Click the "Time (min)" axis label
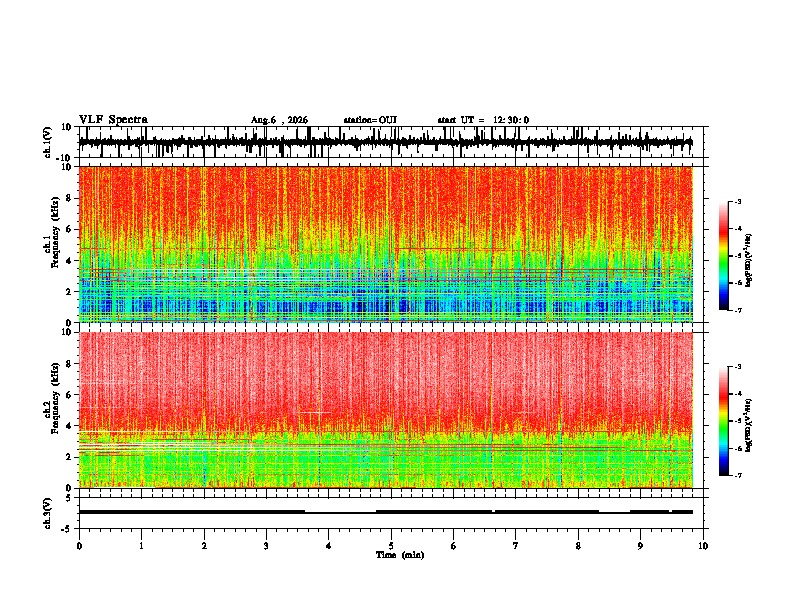Viewport: 792px width, 612px height. coord(400,555)
